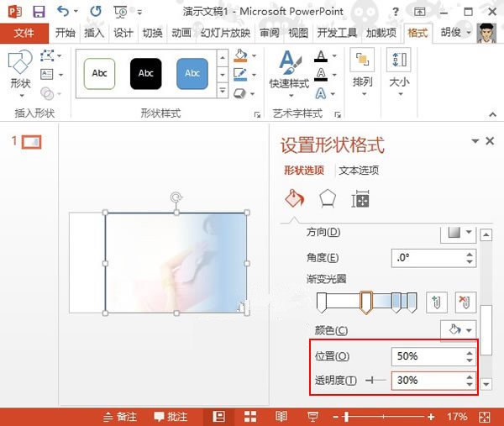Viewport: 504px width, 426px height.
Task: Open the 颜色 color picker dropdown
Action: (459, 330)
